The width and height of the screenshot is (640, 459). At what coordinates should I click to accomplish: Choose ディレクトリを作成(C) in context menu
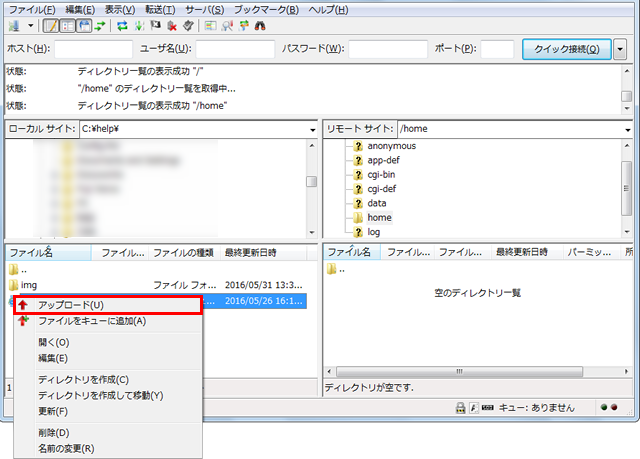[x=108, y=379]
